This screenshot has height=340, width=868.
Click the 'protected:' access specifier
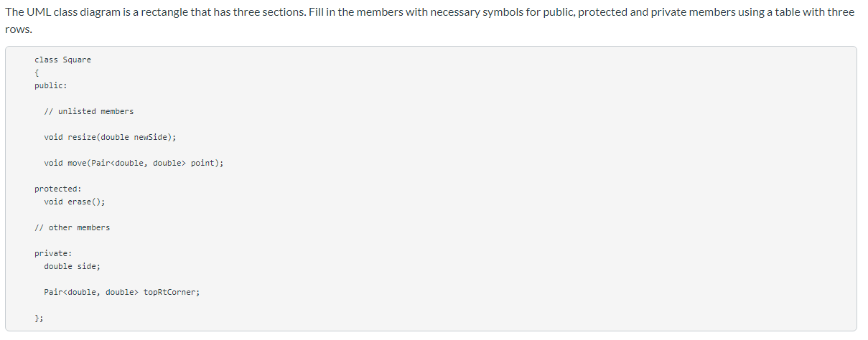point(57,189)
